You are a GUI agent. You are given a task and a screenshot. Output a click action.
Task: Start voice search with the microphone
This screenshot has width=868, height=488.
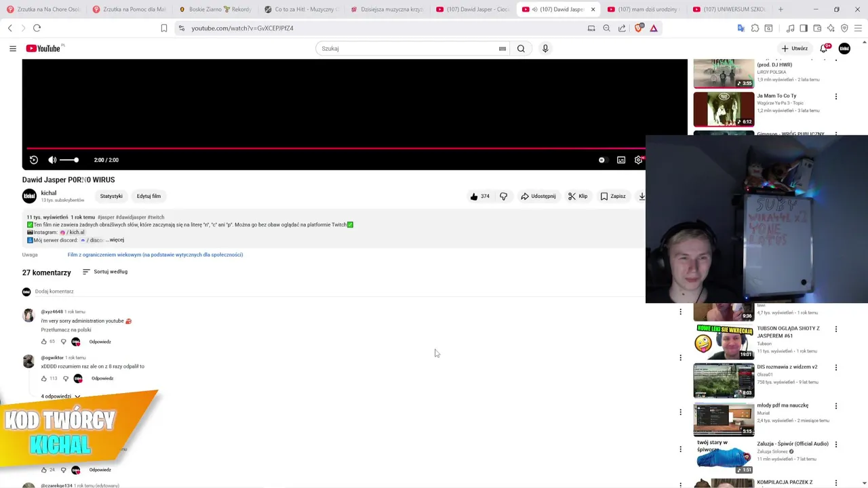point(545,48)
